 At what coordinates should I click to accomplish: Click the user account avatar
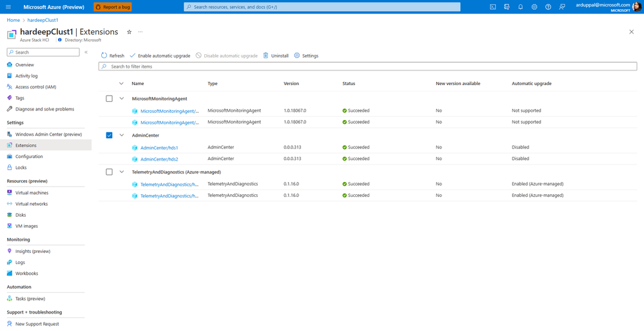click(637, 7)
